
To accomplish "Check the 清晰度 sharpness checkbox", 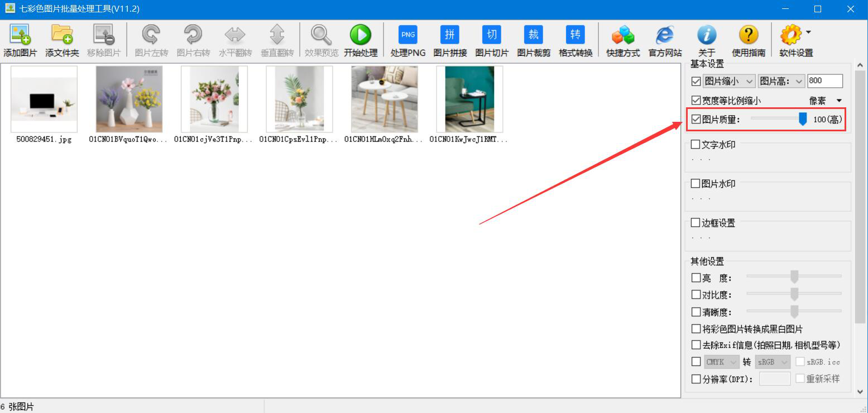I will 696,312.
